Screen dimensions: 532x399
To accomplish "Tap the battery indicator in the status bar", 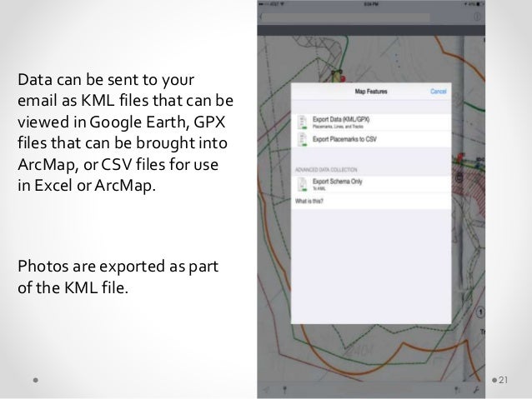I will [479, 4].
